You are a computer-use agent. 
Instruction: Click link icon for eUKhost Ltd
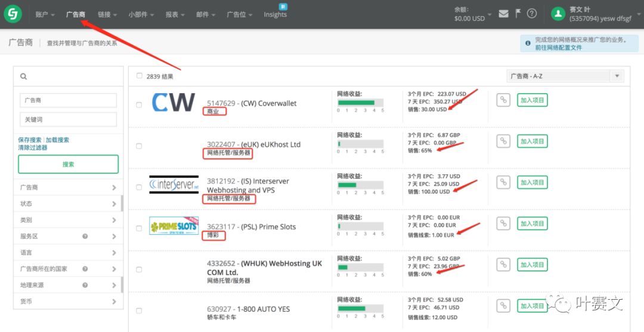tap(503, 141)
